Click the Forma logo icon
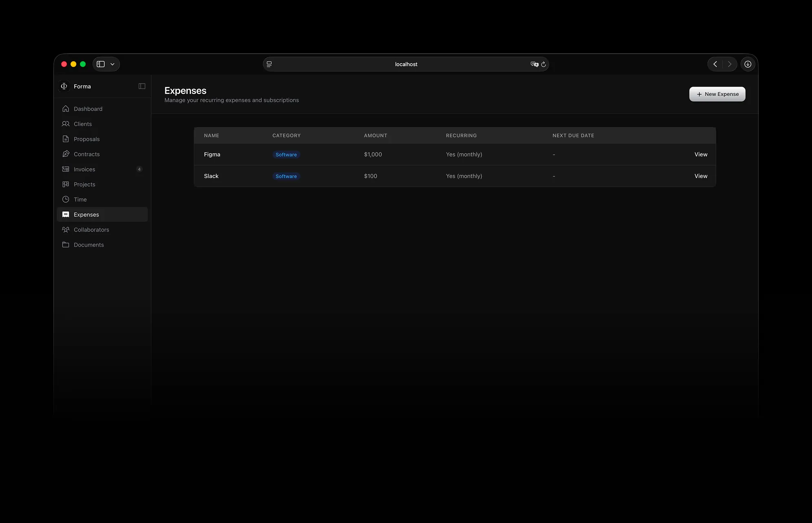This screenshot has height=523, width=812. click(x=64, y=86)
